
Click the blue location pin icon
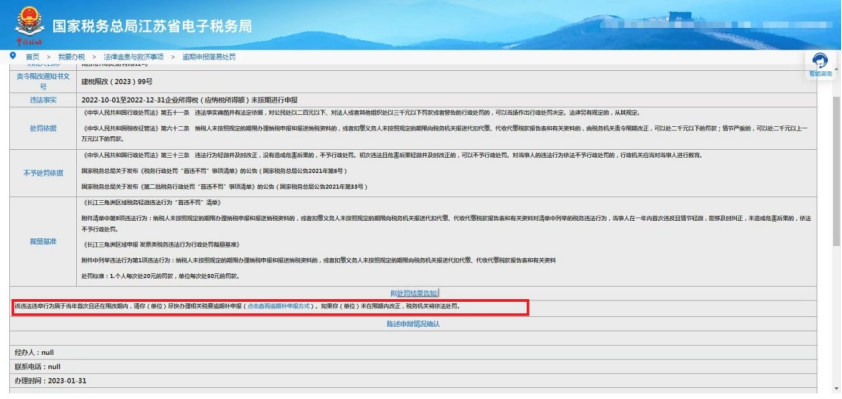click(13, 56)
